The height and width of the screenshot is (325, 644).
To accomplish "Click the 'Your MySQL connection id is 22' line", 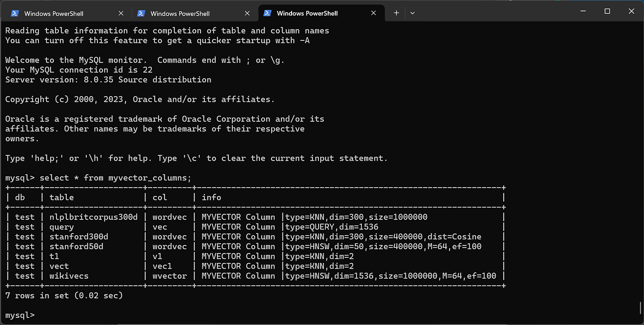I will 79,70.
